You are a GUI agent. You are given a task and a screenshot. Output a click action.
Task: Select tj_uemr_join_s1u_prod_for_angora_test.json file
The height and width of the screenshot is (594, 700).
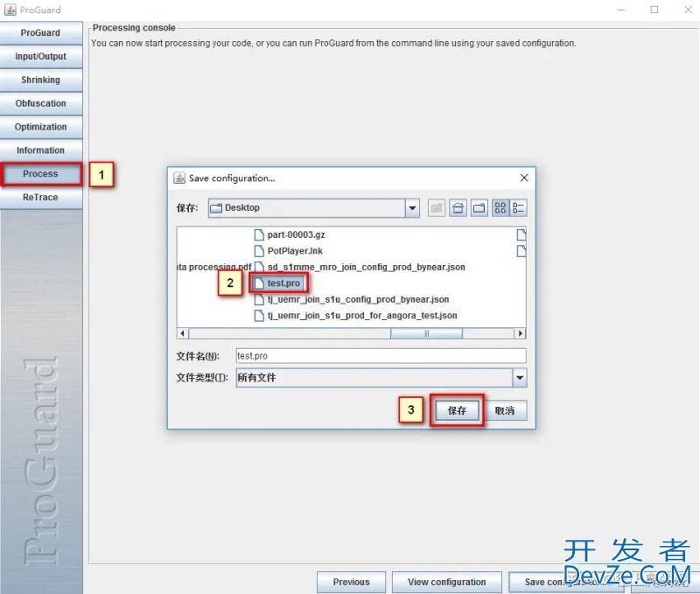pos(355,316)
